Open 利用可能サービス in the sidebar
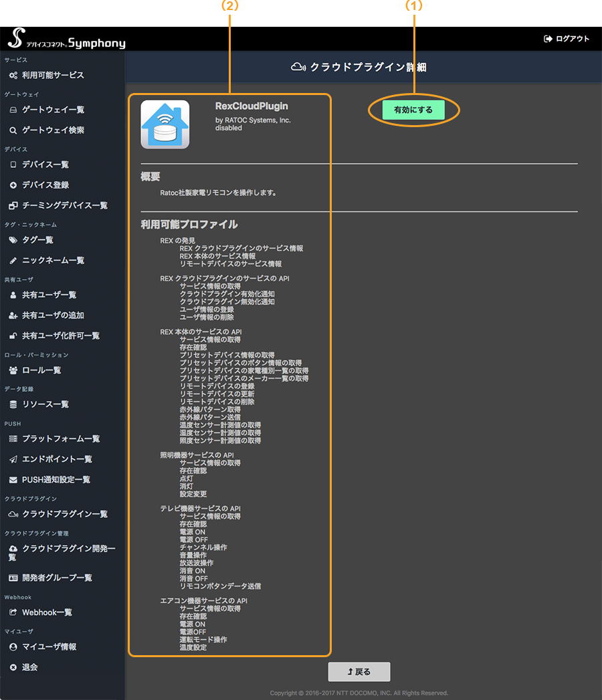This screenshot has height=700, width=602. (53, 76)
